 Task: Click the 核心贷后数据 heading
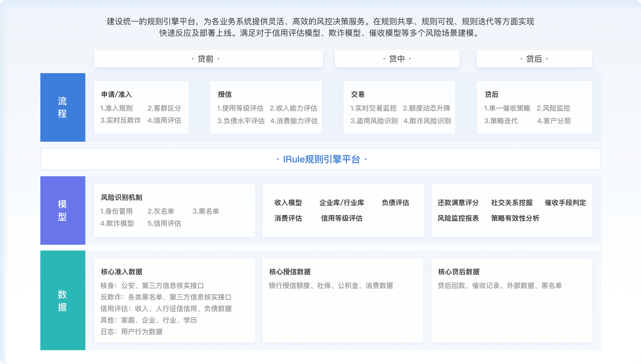(459, 272)
